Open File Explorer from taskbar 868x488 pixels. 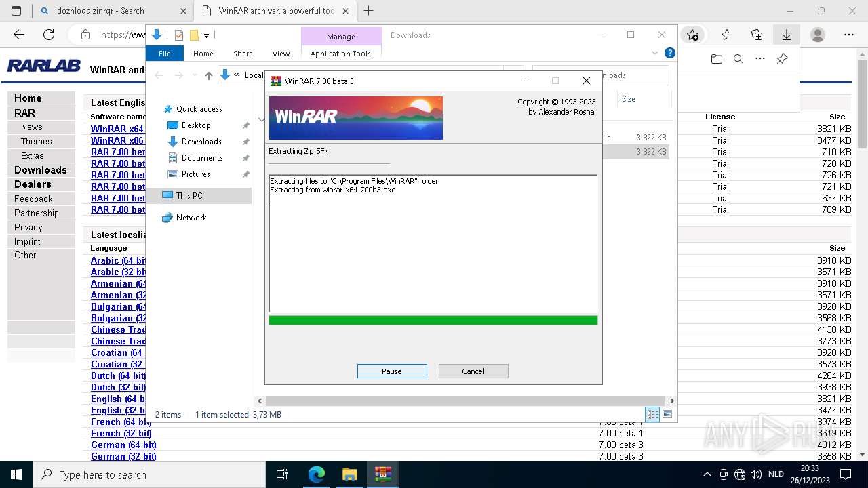coord(350,474)
